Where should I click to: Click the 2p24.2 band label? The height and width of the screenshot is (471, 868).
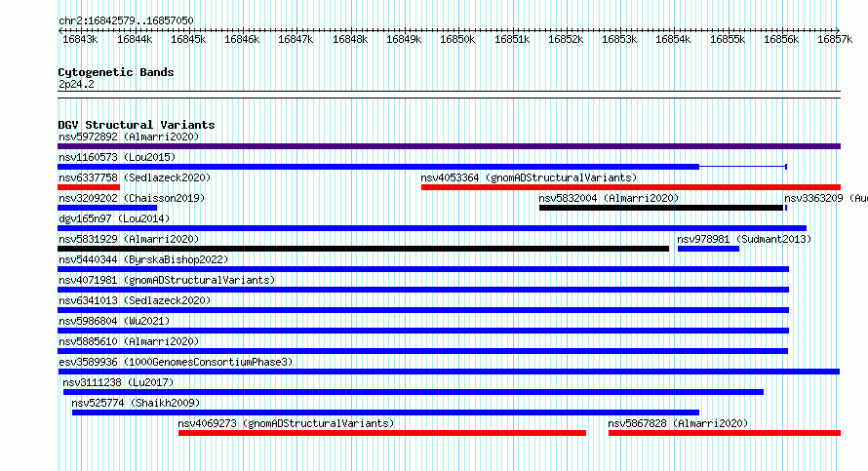pos(76,84)
